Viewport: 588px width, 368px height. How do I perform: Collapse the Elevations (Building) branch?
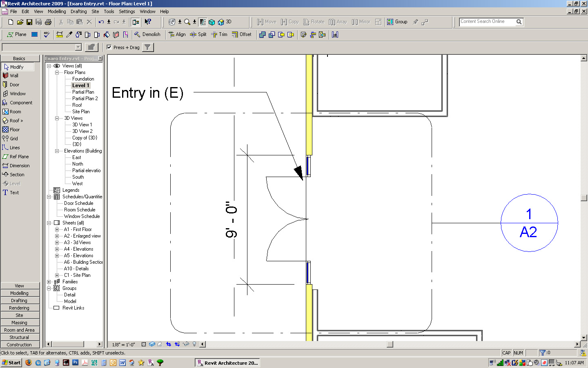coord(57,151)
